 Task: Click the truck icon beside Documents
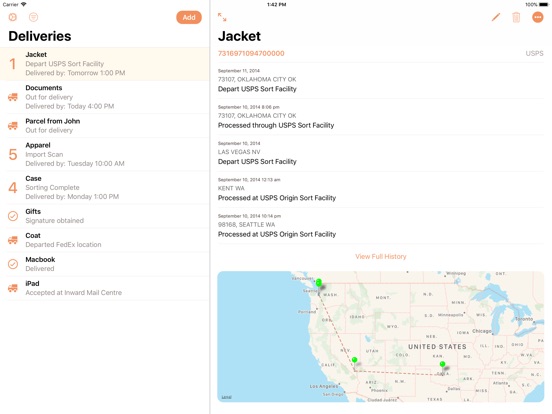(x=13, y=97)
